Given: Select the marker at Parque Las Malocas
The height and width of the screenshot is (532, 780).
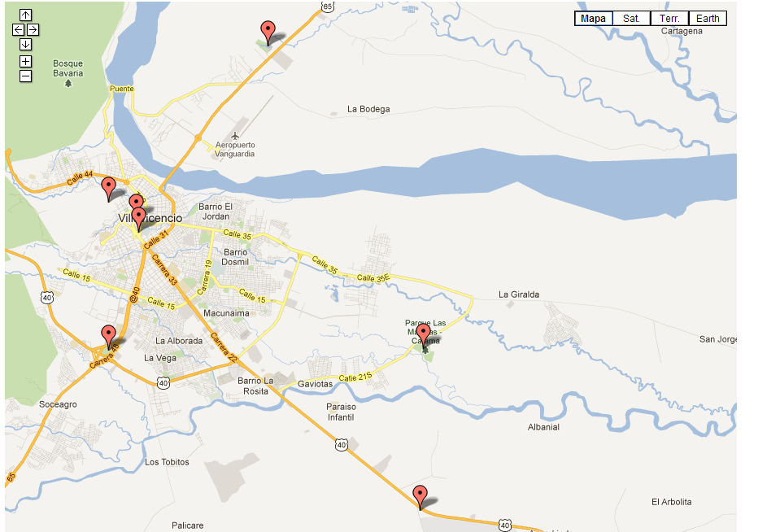Looking at the screenshot, I should pyautogui.click(x=423, y=333).
